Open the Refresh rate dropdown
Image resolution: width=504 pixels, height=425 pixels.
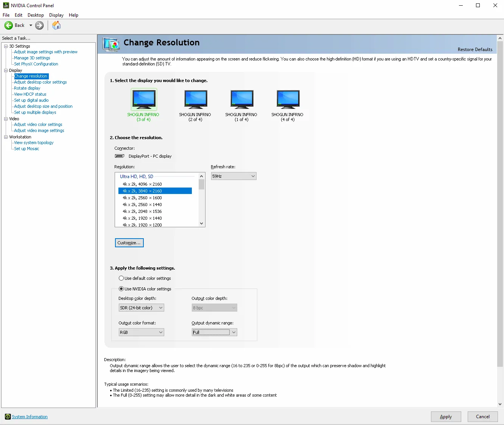pos(233,176)
